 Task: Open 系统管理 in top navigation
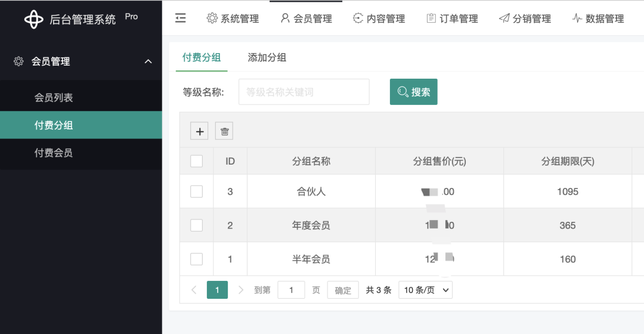coord(233,18)
